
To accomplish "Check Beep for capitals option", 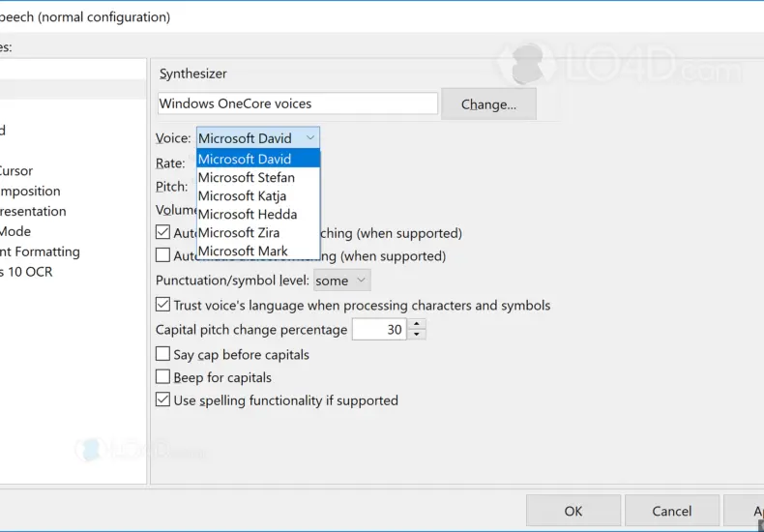I will 162,376.
